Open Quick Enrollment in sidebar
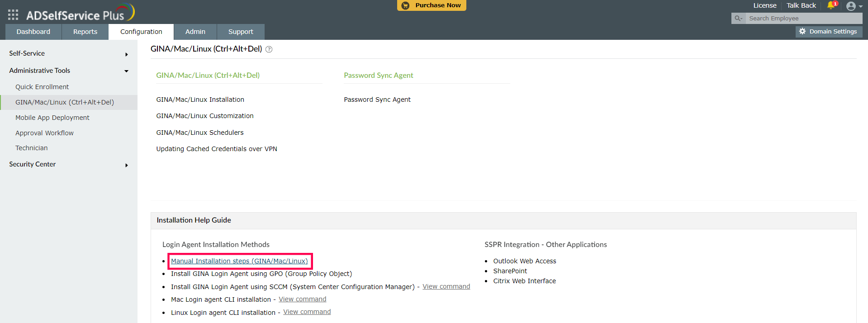This screenshot has height=323, width=868. (x=42, y=87)
